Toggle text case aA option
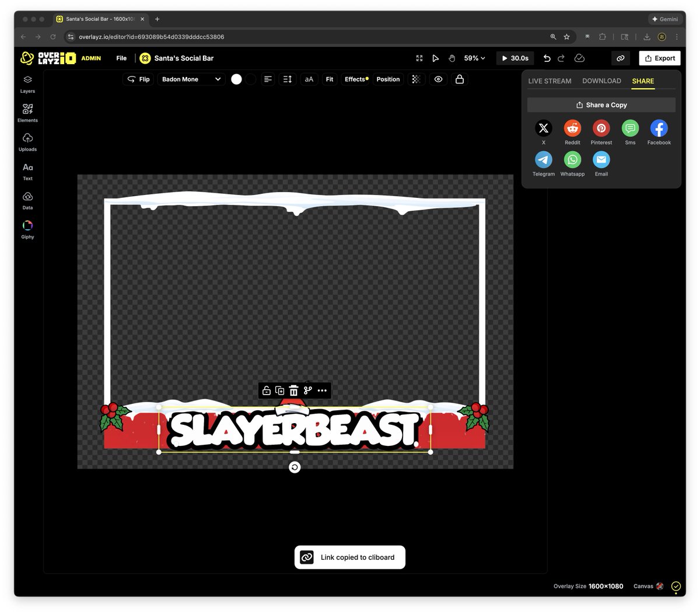 click(x=309, y=79)
